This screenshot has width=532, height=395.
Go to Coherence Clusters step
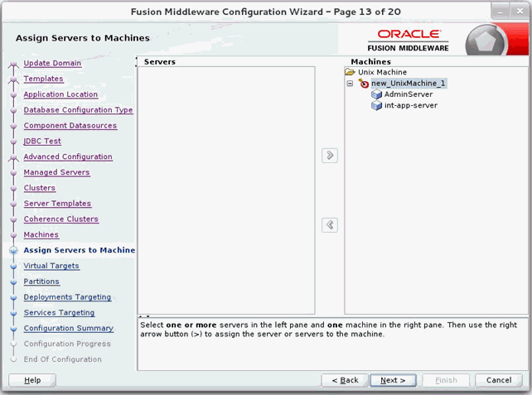point(61,219)
